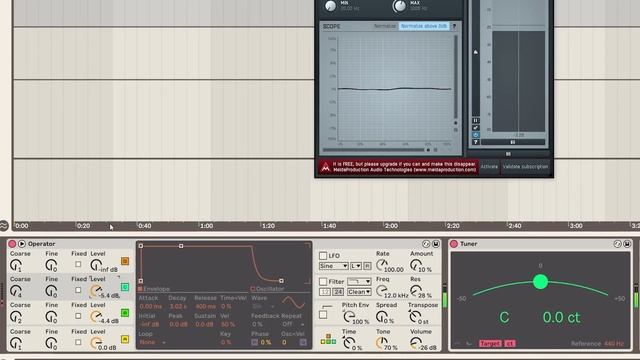This screenshot has width=640, height=360.
Task: Click the Spread knob
Action: pos(382,316)
